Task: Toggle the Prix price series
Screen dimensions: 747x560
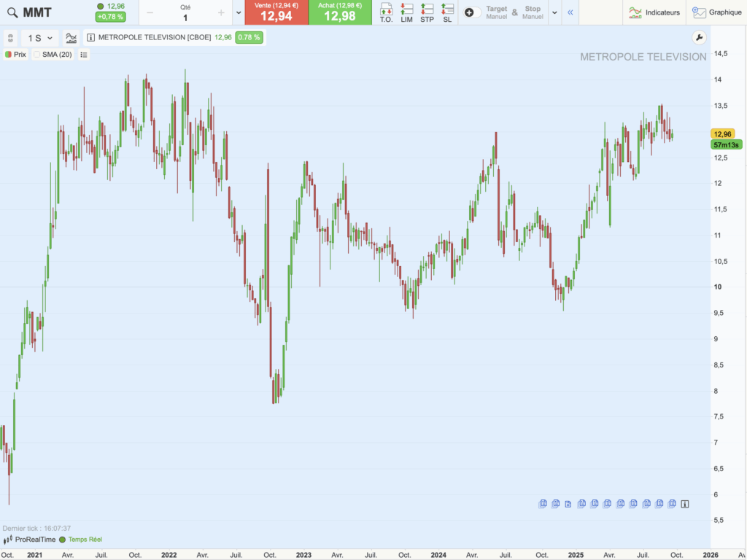Action: pos(8,55)
